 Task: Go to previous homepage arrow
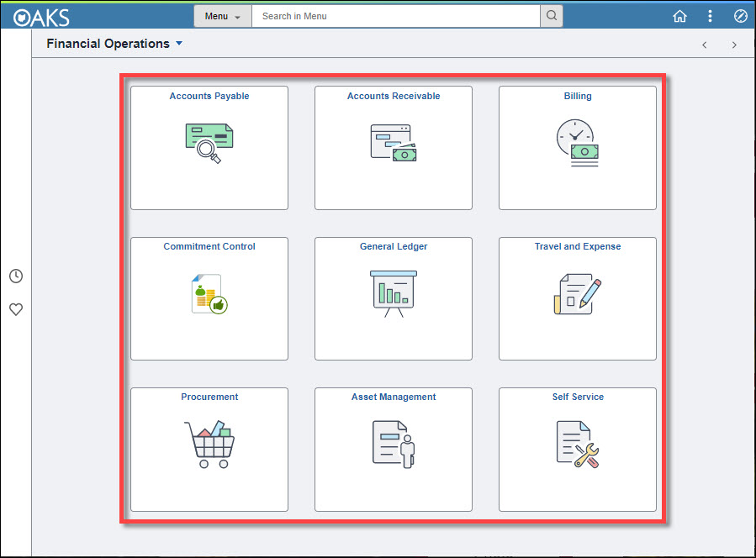click(x=705, y=45)
